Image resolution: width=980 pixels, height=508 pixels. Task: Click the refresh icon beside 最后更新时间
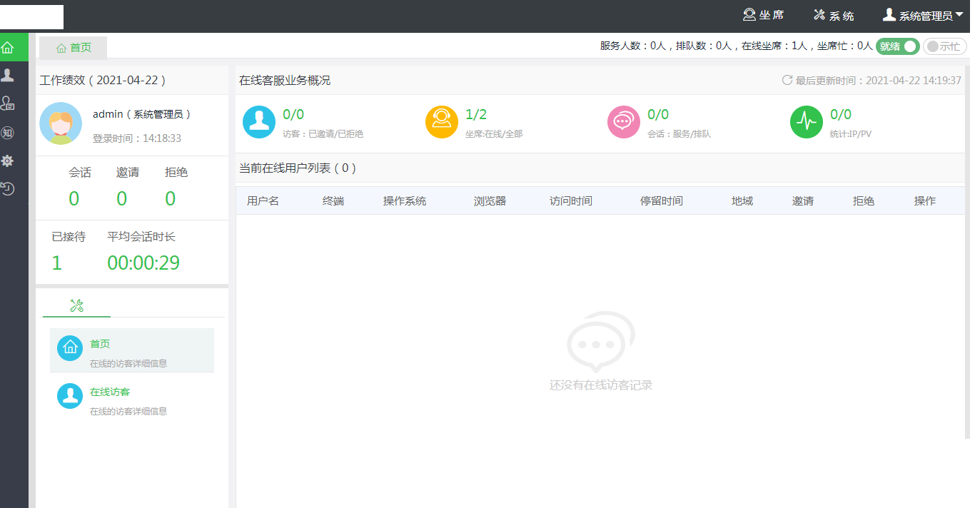point(787,80)
